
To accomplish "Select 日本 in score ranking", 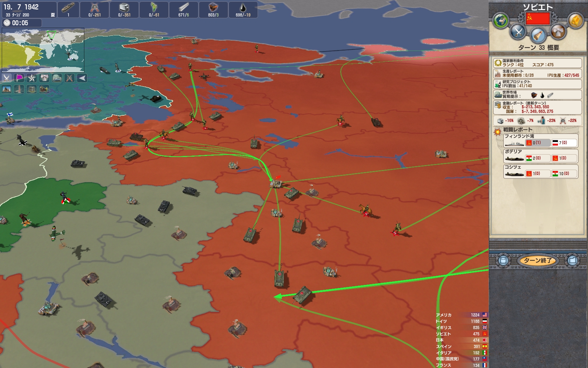I will tap(462, 340).
